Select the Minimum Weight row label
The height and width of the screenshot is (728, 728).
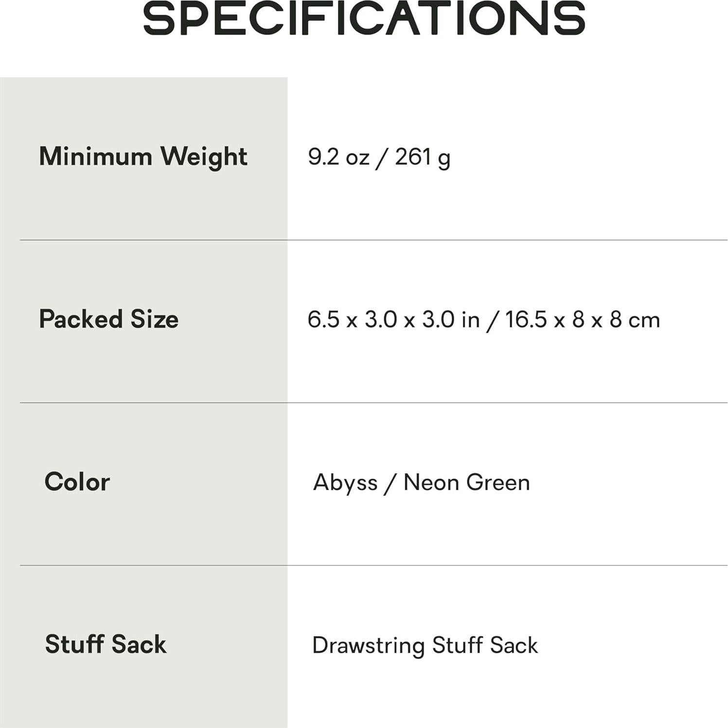(143, 157)
